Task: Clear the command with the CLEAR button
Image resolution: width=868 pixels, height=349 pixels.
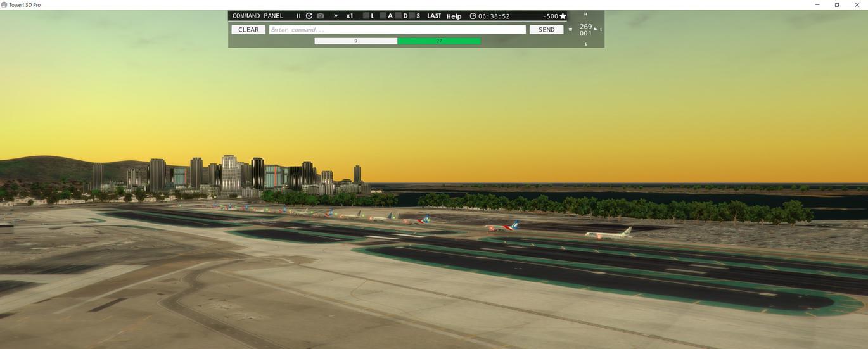Action: [248, 30]
